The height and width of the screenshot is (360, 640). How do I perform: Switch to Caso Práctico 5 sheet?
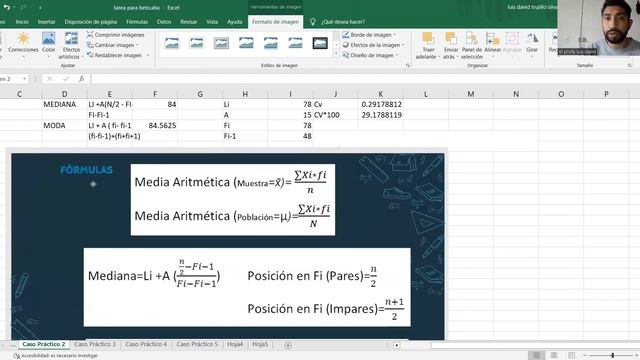[x=197, y=344]
